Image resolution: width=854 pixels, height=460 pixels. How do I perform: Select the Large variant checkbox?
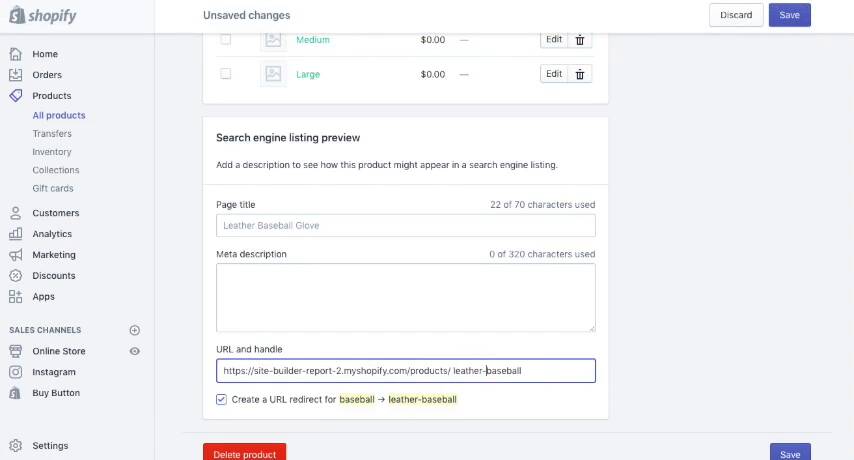225,74
